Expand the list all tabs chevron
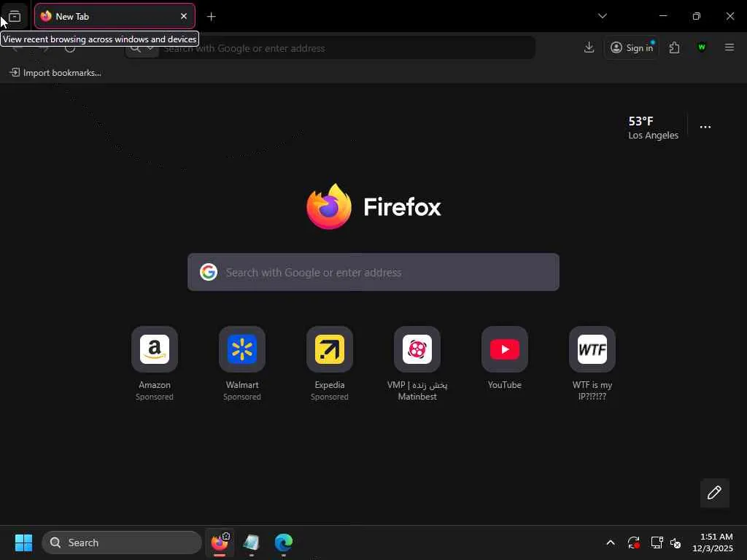 pyautogui.click(x=602, y=16)
